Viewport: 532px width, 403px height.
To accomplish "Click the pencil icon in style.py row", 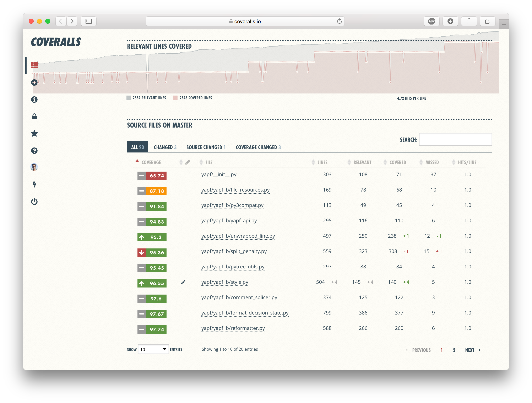I will (183, 282).
